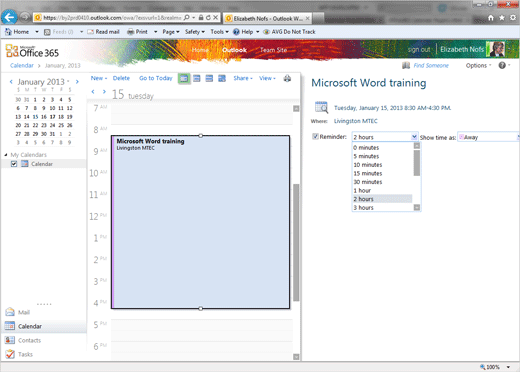Open the Safety menu
520x372 pixels.
coord(195,32)
